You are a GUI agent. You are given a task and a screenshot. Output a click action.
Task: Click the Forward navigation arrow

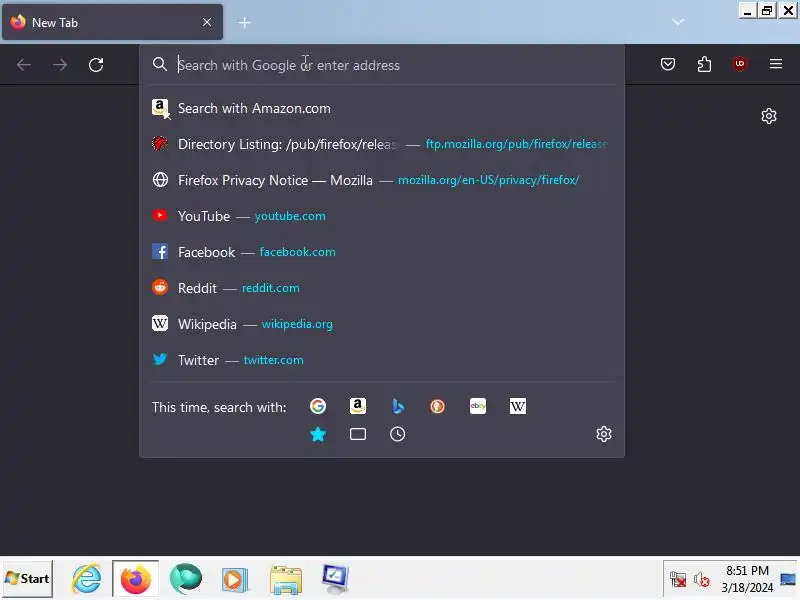pos(60,65)
